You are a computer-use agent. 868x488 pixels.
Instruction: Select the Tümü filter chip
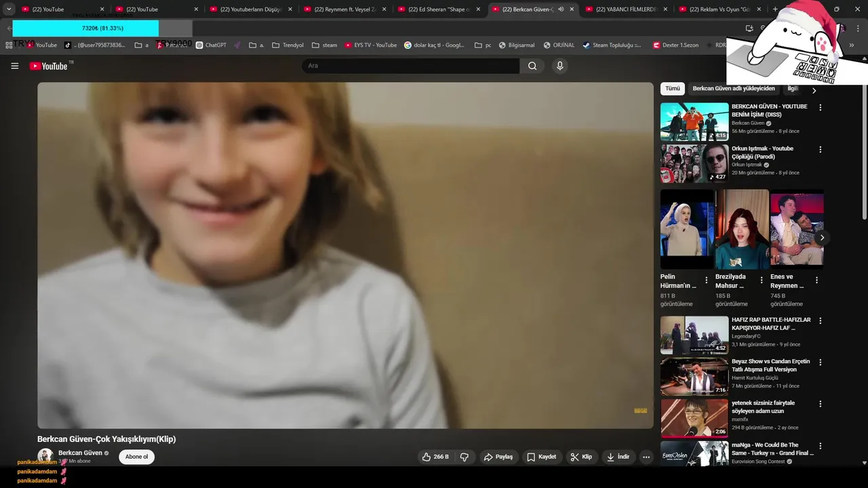pyautogui.click(x=672, y=89)
